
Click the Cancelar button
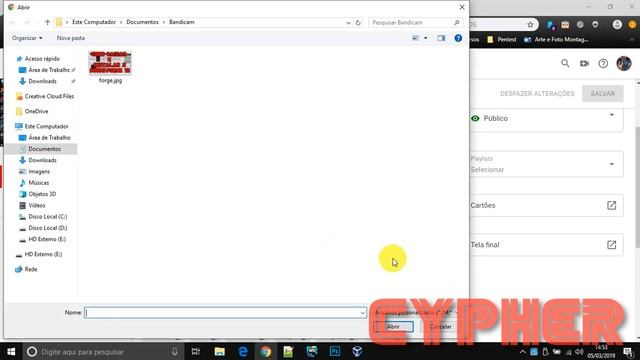440,327
